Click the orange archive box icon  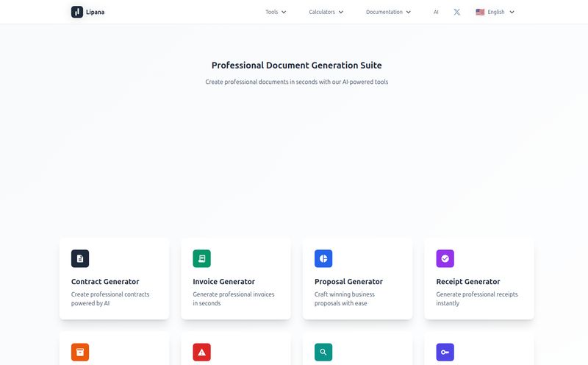coord(80,352)
